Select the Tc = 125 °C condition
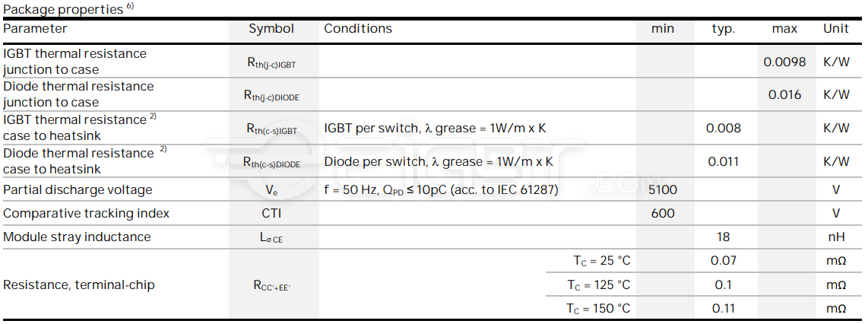Viewport: 868px width, 324px height. (x=598, y=285)
